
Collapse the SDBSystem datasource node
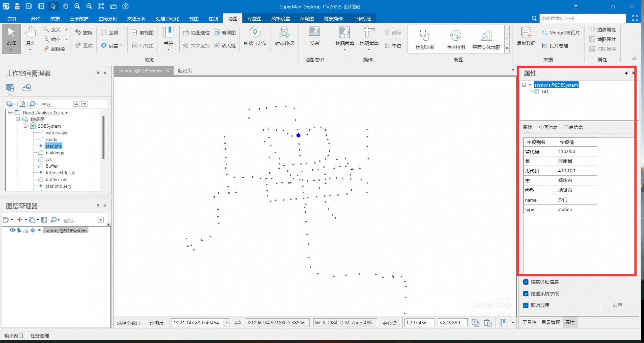[25, 126]
